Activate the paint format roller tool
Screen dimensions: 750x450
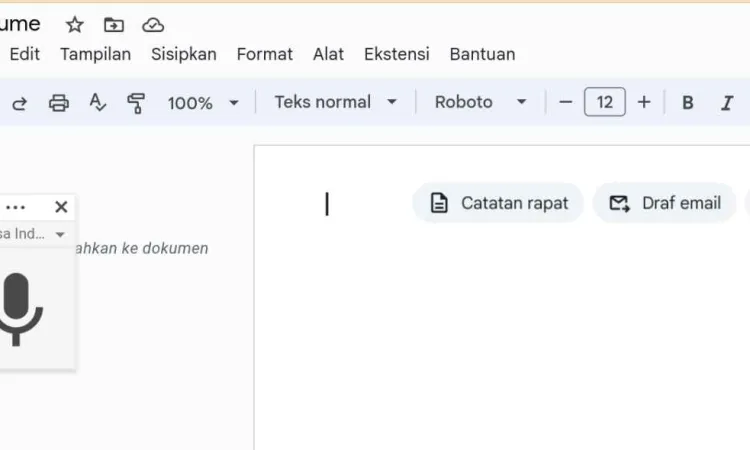point(136,103)
